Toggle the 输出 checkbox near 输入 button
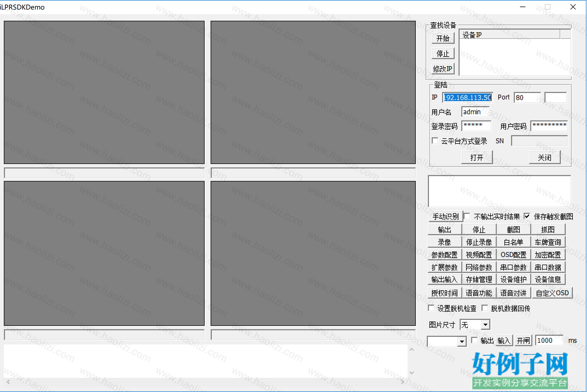The image size is (587, 392). 475,340
